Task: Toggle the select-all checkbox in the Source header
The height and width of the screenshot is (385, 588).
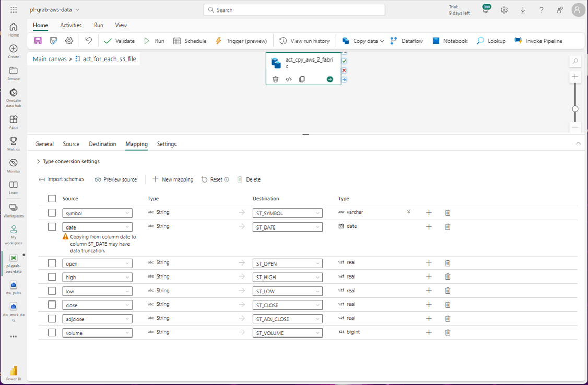Action: pos(52,199)
